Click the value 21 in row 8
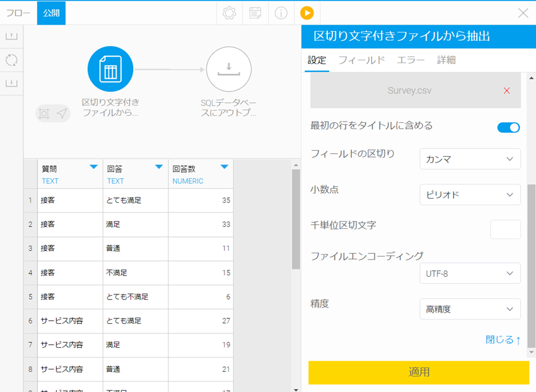Viewport: 536px width, 392px height. point(226,369)
